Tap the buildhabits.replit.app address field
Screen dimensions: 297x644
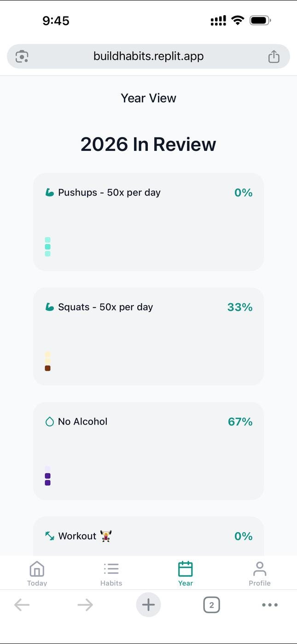tap(148, 57)
